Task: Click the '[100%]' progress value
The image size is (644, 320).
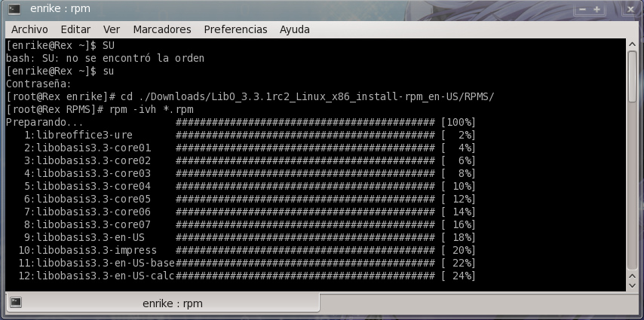Action: pyautogui.click(x=458, y=122)
